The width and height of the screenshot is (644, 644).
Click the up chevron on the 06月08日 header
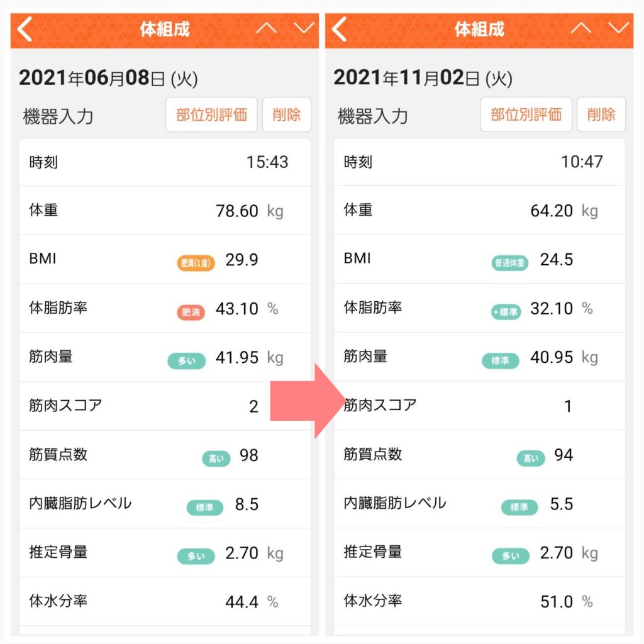267,29
